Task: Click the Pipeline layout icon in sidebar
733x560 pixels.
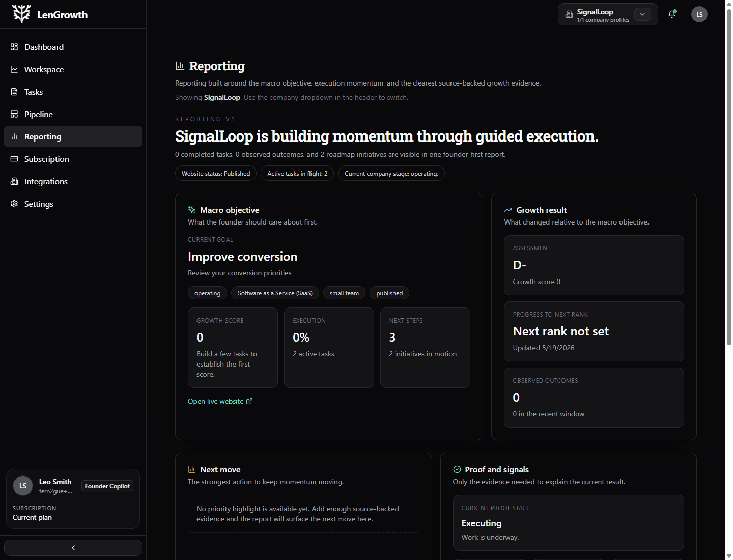Action: coord(14,114)
